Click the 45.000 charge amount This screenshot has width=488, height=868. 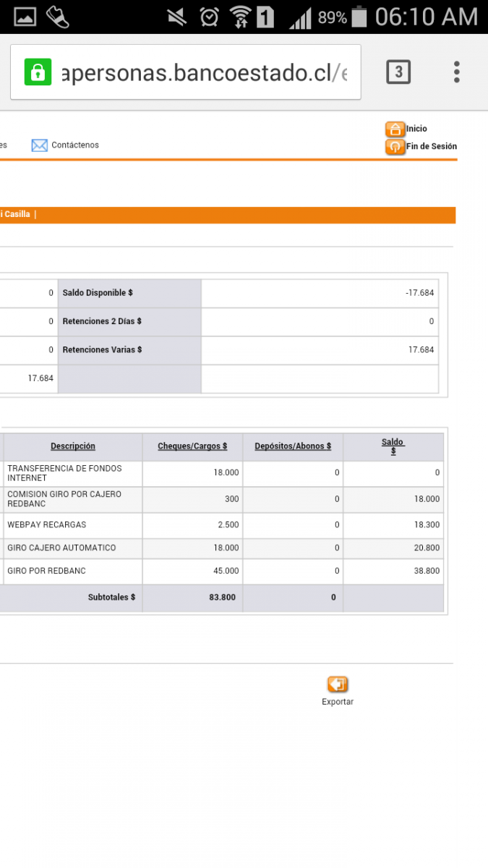pos(226,571)
